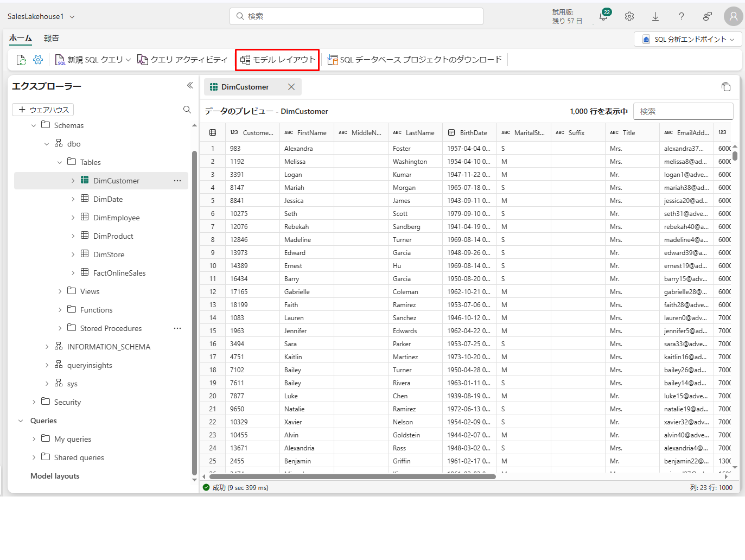This screenshot has height=560, width=745.
Task: Select DimProduct table in explorer
Action: (x=113, y=236)
